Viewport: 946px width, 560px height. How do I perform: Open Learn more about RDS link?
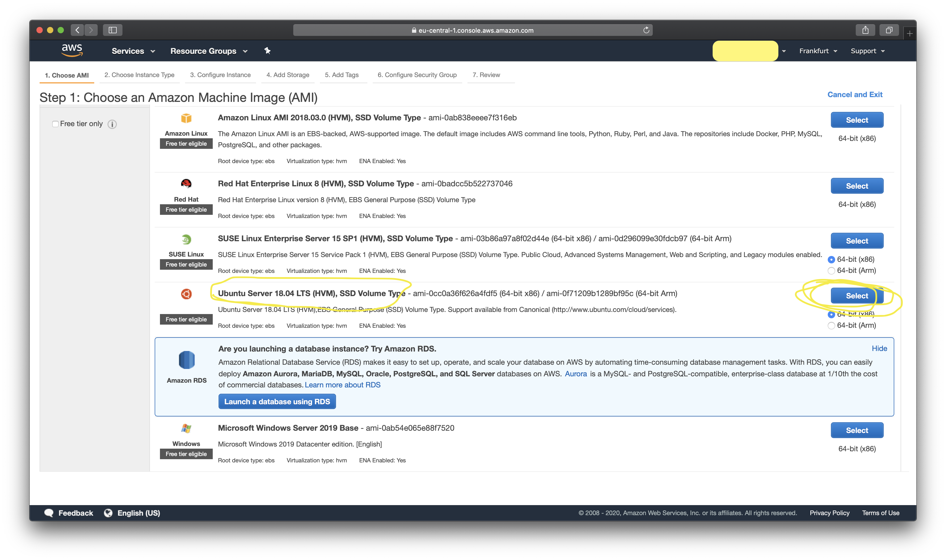(343, 385)
